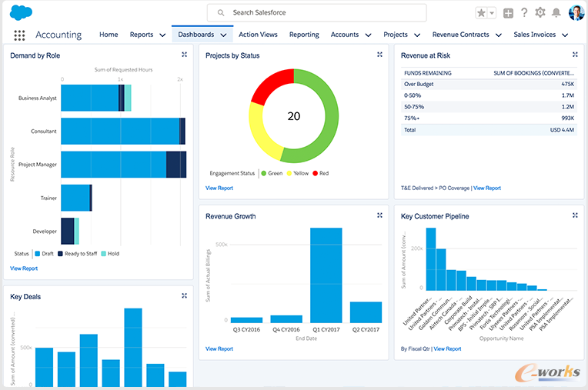Viewport: 588px width, 390px height.
Task: Open the Reporting tab
Action: click(x=304, y=35)
